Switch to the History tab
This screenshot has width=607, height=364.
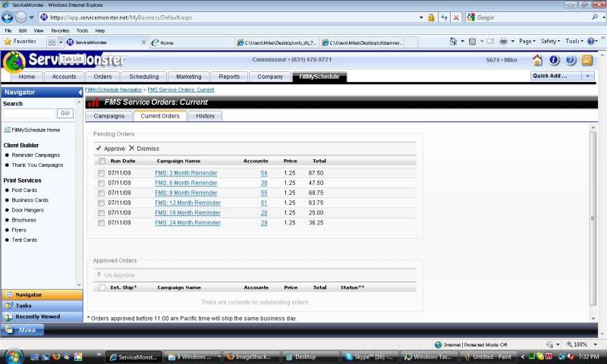coord(205,116)
